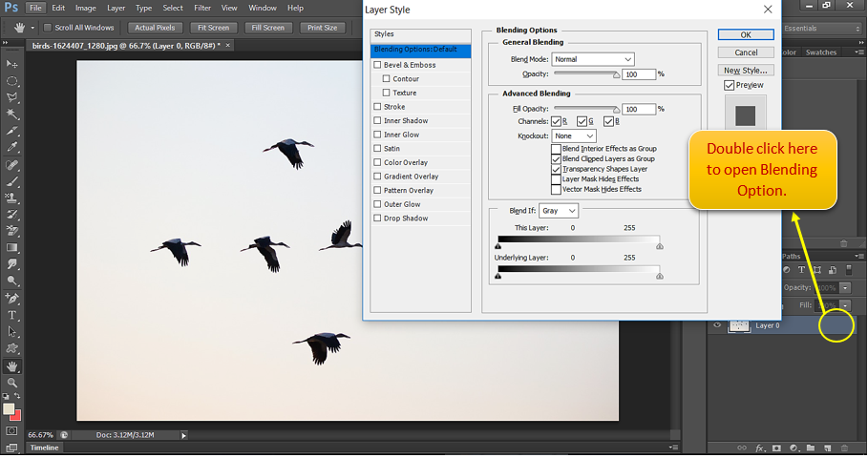Select the Move tool in toolbar

pyautogui.click(x=12, y=64)
